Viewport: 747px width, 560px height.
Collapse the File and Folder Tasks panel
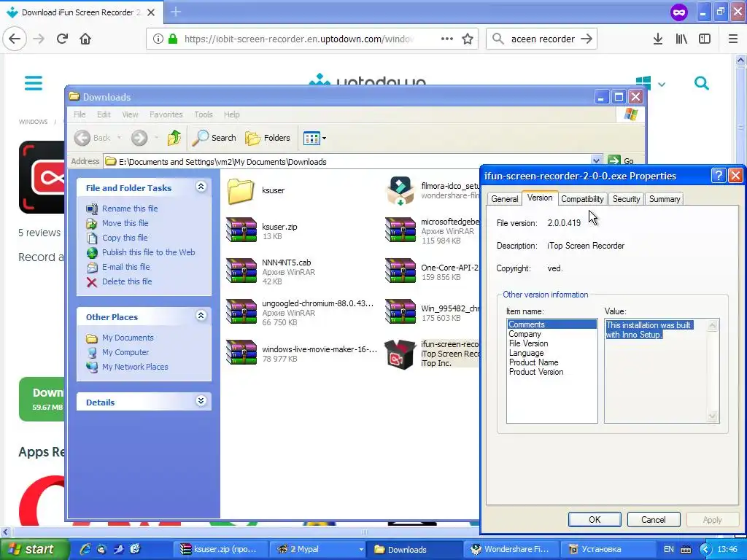coord(201,187)
